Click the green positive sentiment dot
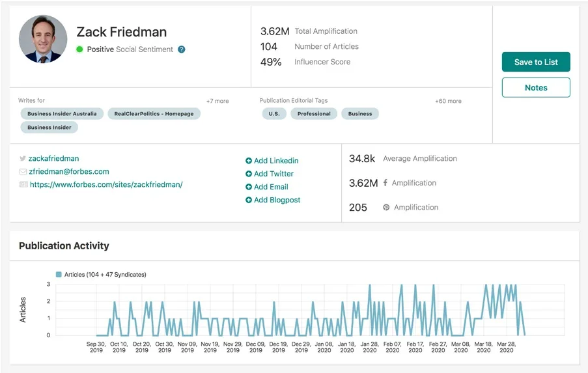Viewport: 588px width, 373px height. 79,49
